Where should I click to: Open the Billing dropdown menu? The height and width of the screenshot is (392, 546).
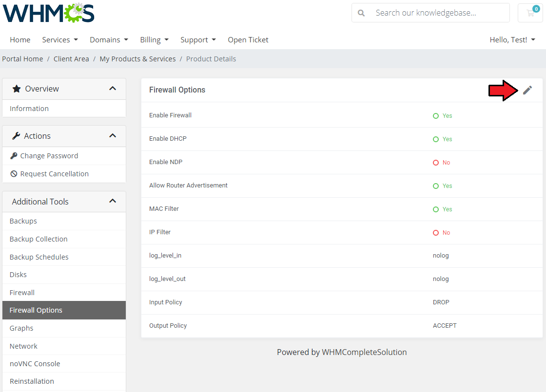(x=154, y=40)
